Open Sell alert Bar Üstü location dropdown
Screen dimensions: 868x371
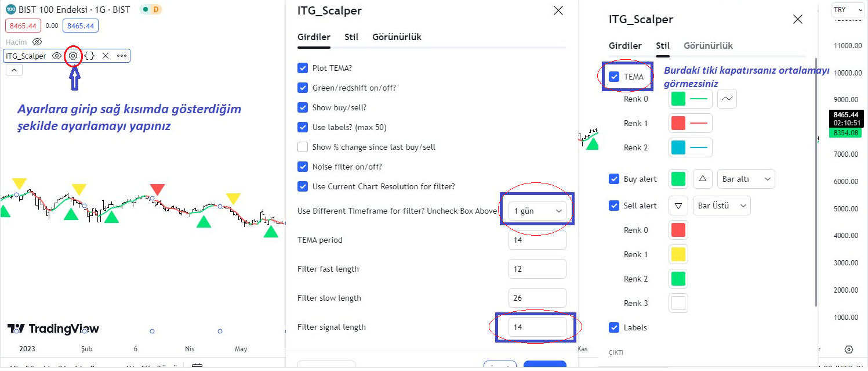point(722,206)
